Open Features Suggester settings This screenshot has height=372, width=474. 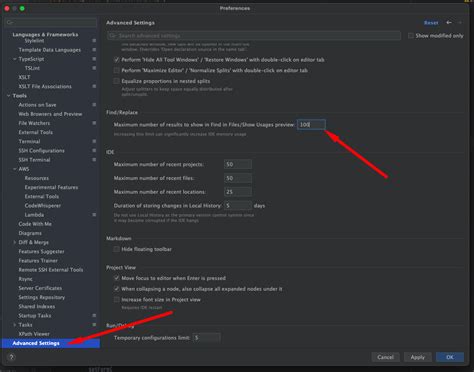41,251
